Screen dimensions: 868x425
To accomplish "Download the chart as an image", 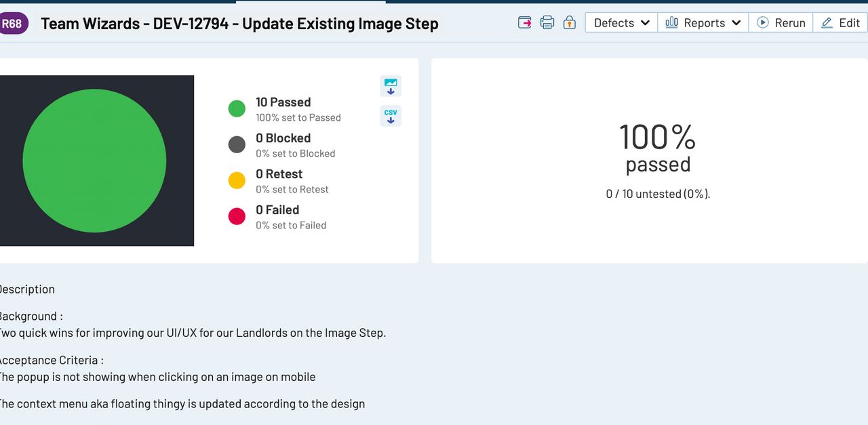I will [391, 86].
